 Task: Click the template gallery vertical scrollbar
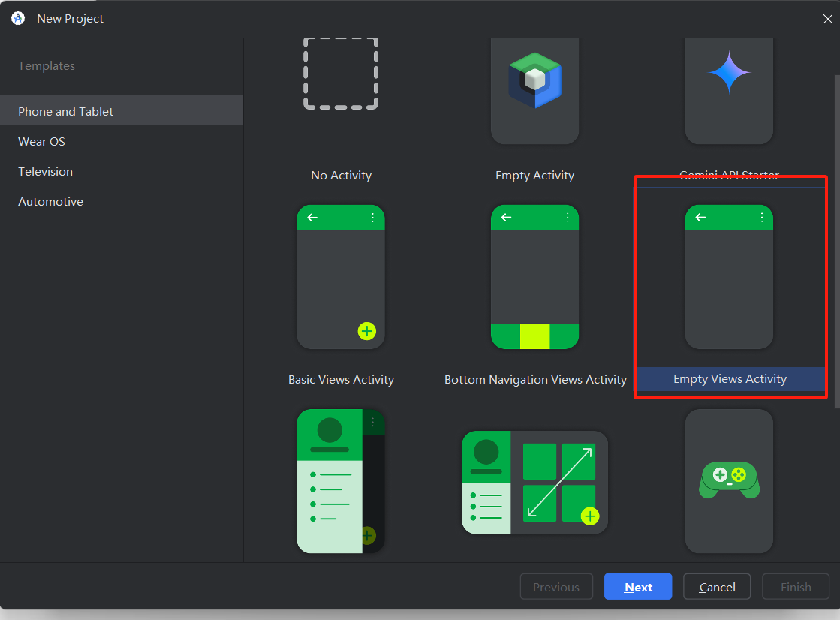(837, 241)
